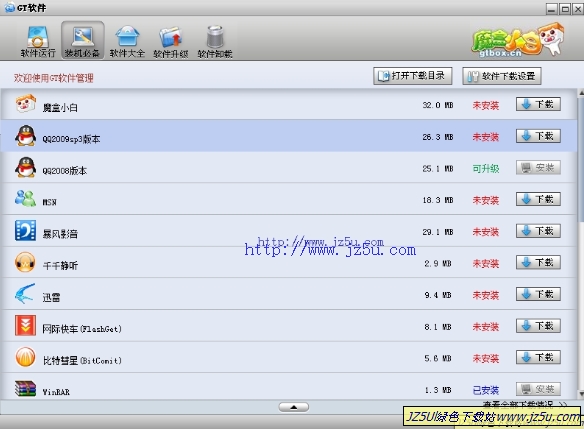This screenshot has width=584, height=429.
Task: Select 网际快车 (FlashGet) row name
Action: (x=82, y=329)
